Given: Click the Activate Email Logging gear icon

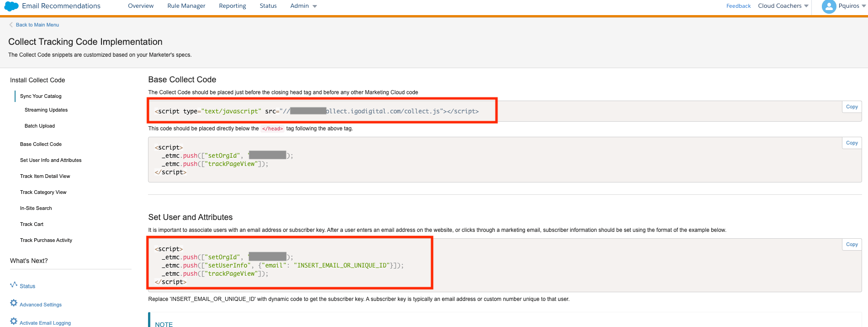Looking at the screenshot, I should [14, 322].
